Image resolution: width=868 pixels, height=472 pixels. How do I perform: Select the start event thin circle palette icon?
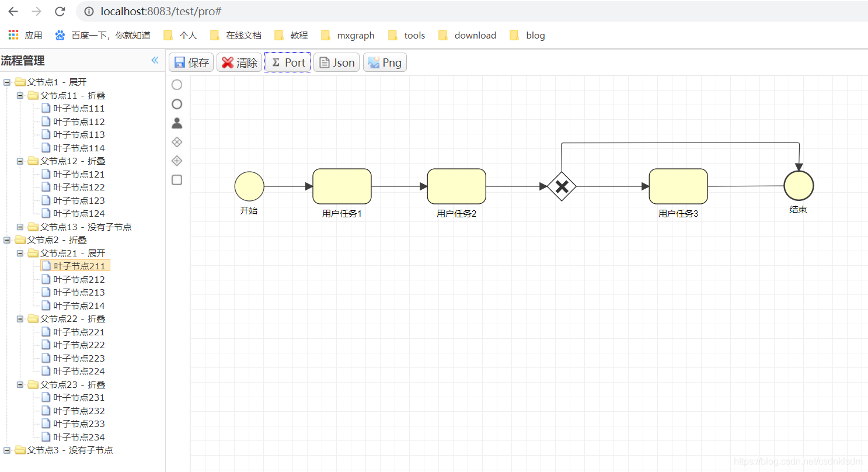click(x=177, y=85)
